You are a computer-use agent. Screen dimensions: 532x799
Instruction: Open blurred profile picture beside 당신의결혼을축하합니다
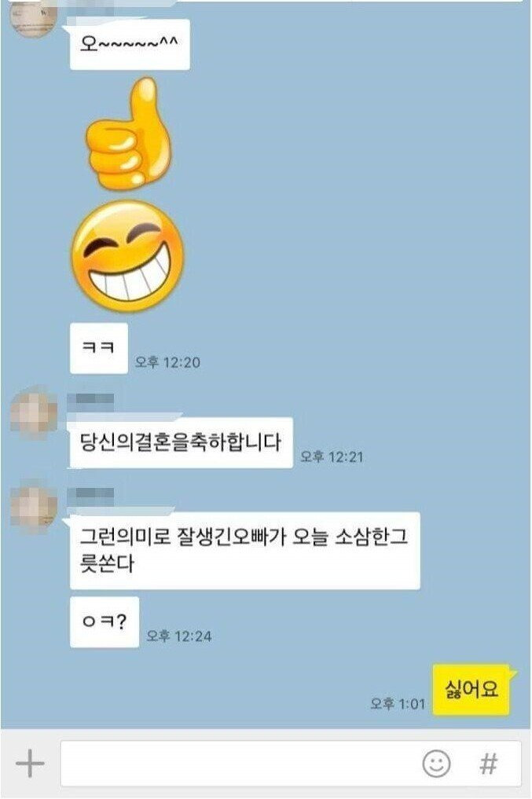coord(34,412)
